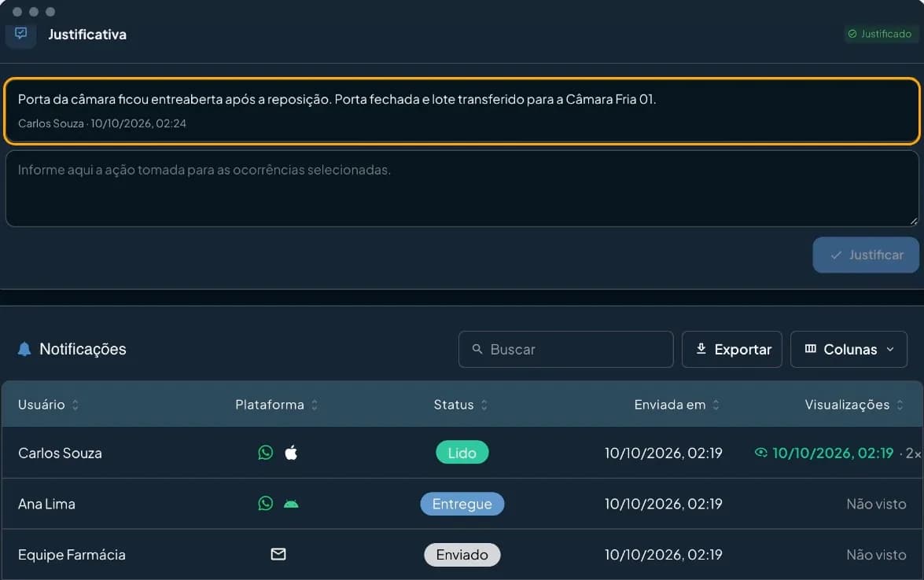
Task: Click the Notificações bell icon
Action: click(24, 349)
